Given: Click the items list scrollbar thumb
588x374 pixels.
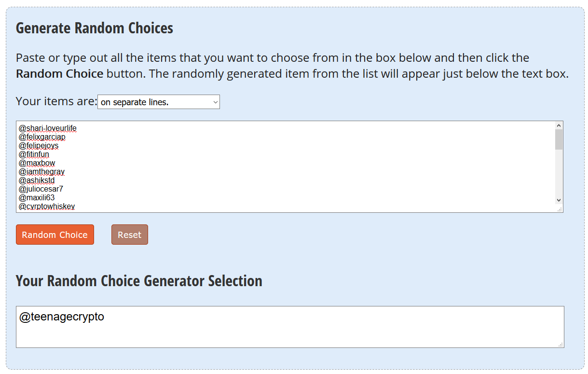Looking at the screenshot, I should [559, 139].
